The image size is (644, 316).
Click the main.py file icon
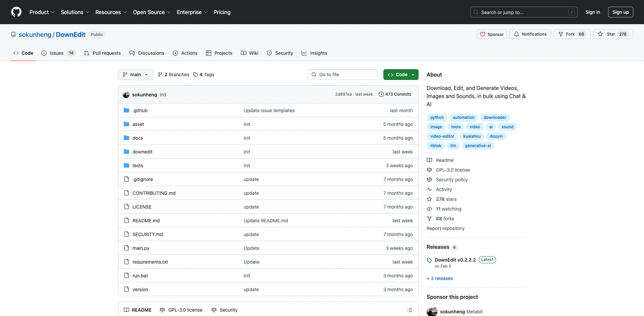click(126, 248)
